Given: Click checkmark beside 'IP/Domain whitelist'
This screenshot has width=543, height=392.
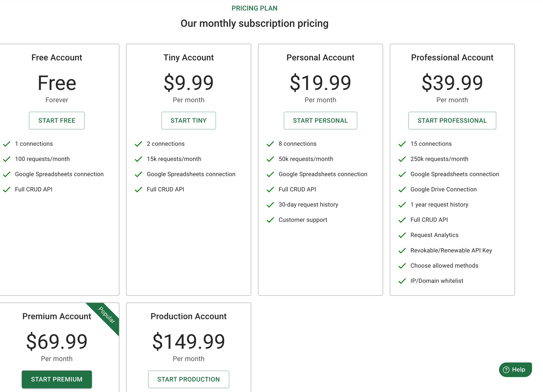Looking at the screenshot, I should tap(402, 281).
